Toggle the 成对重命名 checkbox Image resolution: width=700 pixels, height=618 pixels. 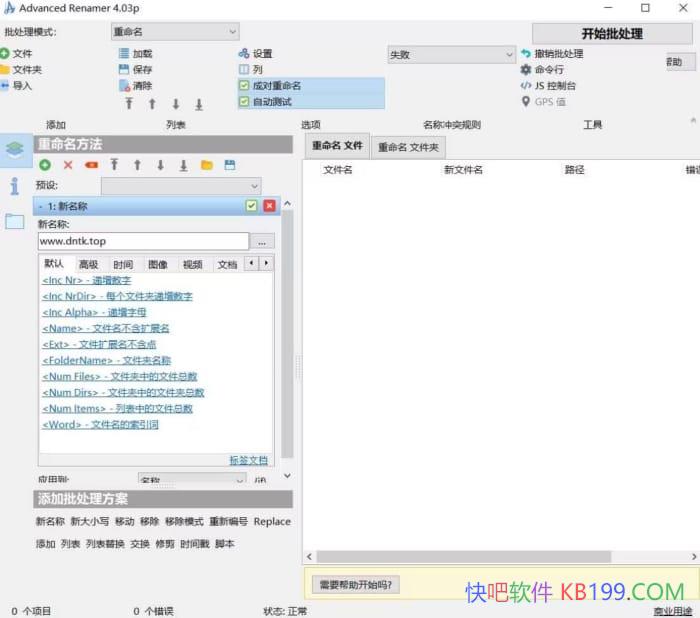click(244, 86)
